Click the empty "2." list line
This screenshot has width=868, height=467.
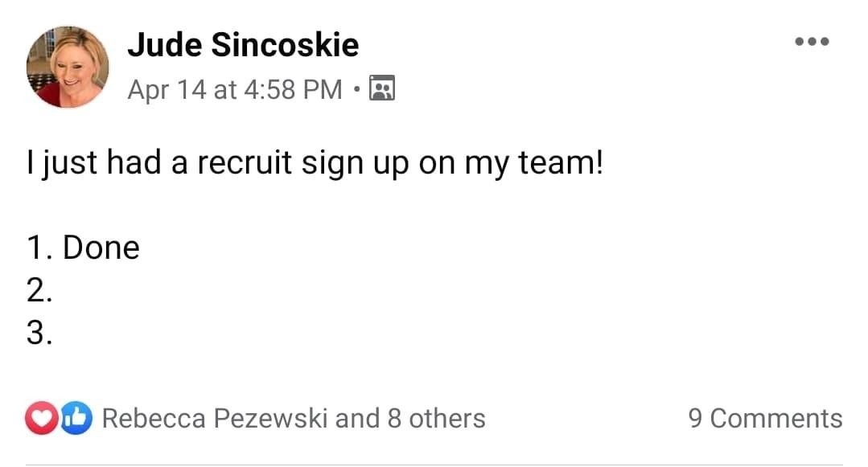point(39,290)
